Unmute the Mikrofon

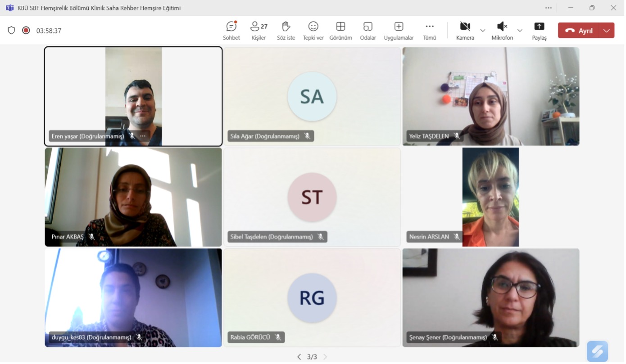(502, 31)
